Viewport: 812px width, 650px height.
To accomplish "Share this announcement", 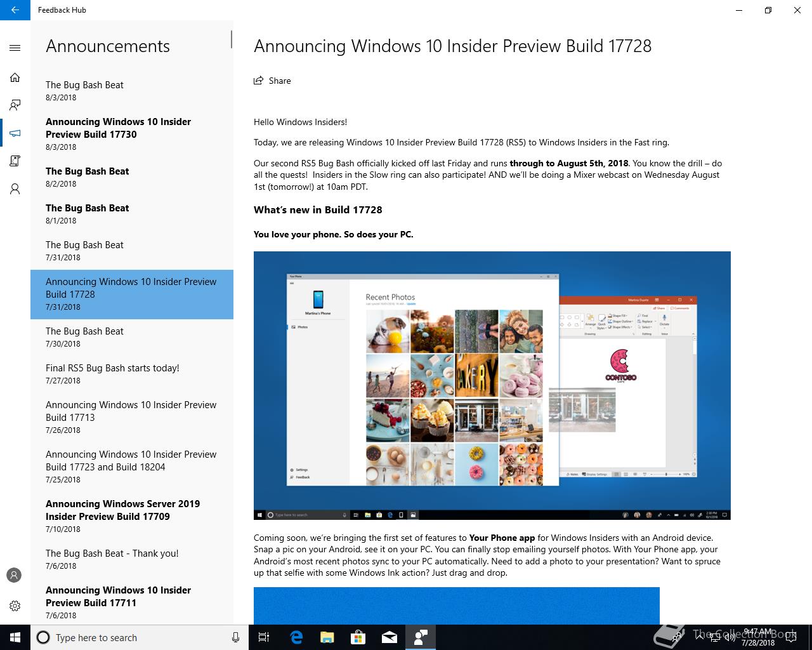I will [x=272, y=81].
